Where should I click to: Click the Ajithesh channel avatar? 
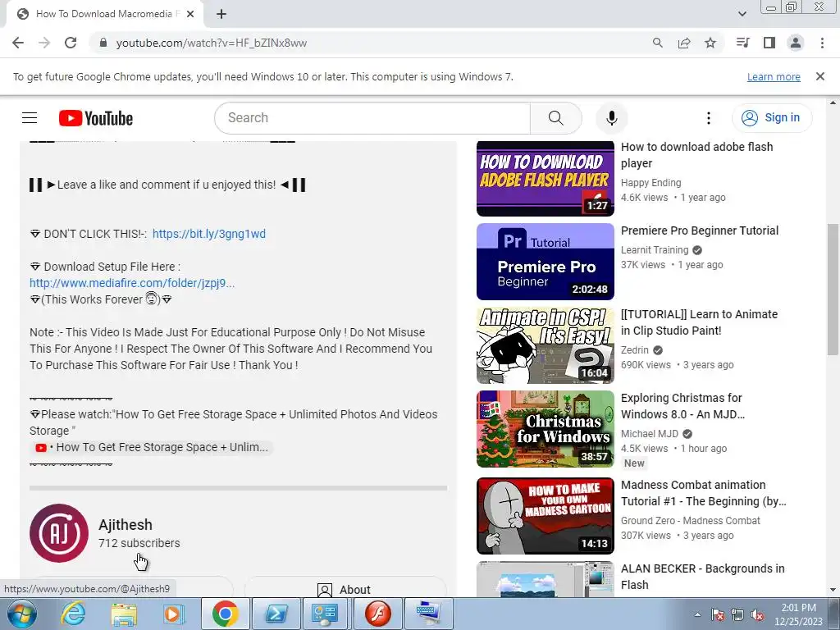coord(59,533)
